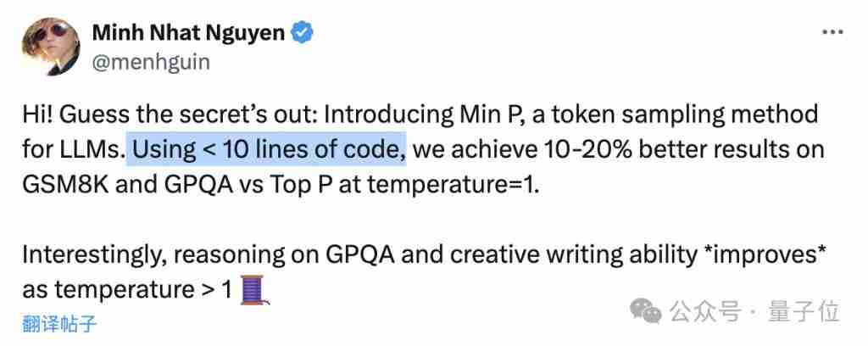
Task: Click the @menhguin handle
Action: click(151, 63)
